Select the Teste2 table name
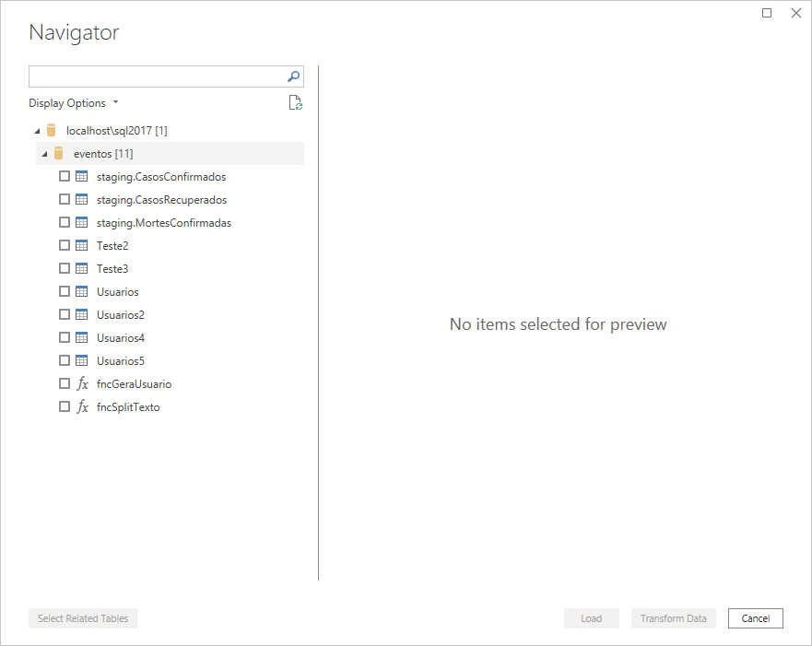The image size is (812, 646). point(112,246)
